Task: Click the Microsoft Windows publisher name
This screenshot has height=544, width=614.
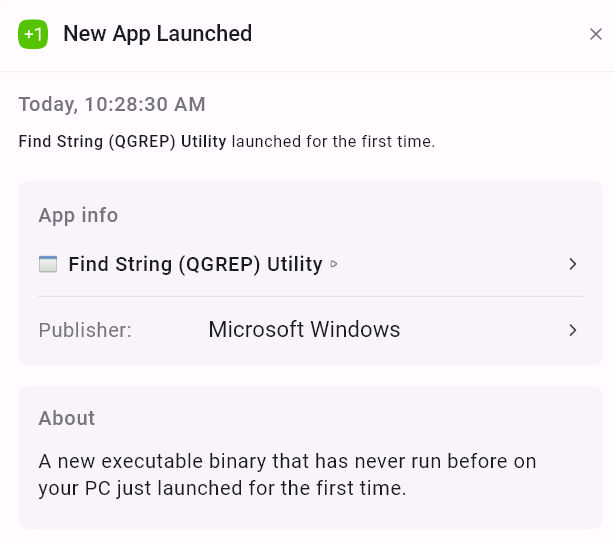Action: click(304, 330)
